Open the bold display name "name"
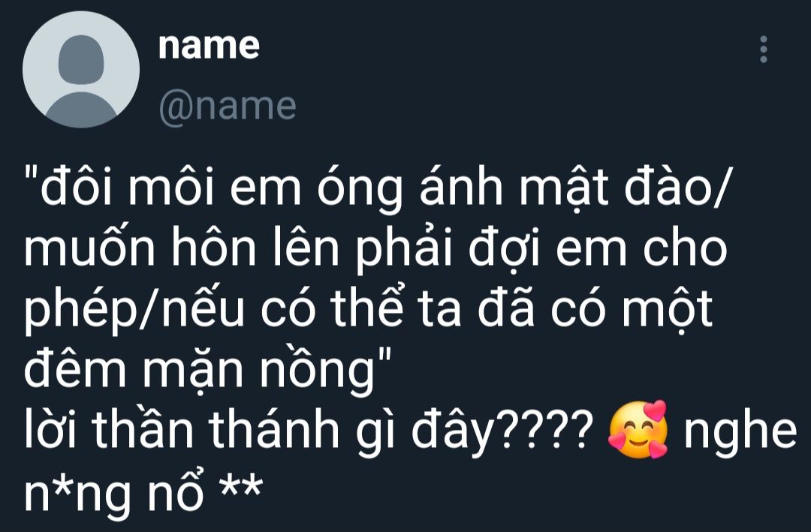 209,46
